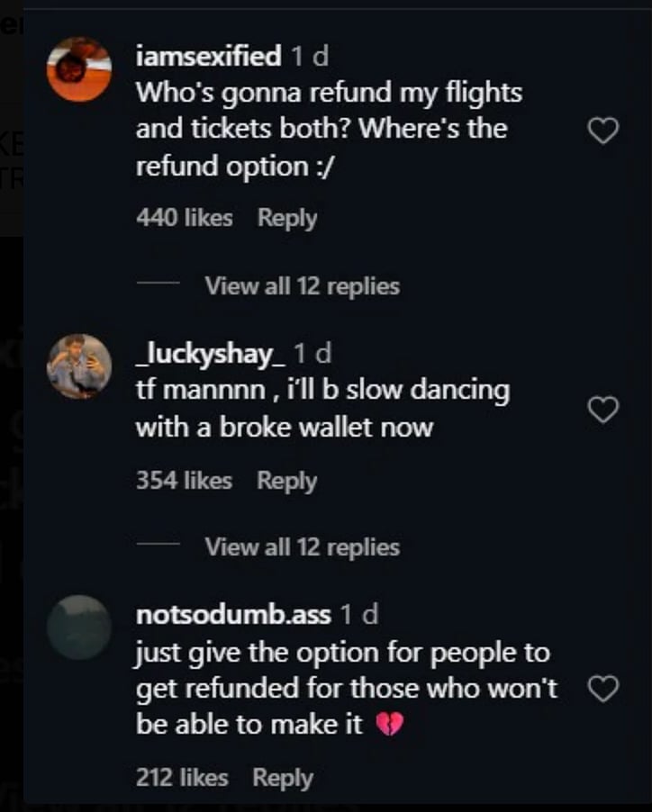This screenshot has height=812, width=652.
Task: Open iamsexified's profile picture
Action: tap(78, 68)
